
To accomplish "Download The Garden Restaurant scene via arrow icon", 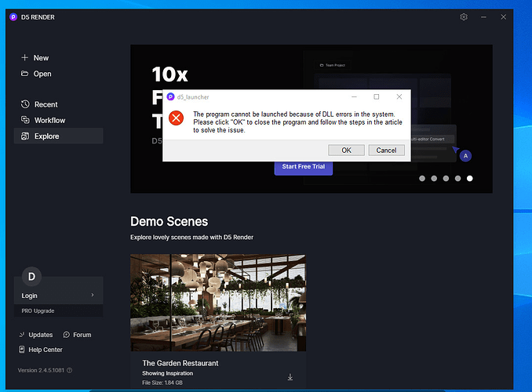I will tap(290, 377).
